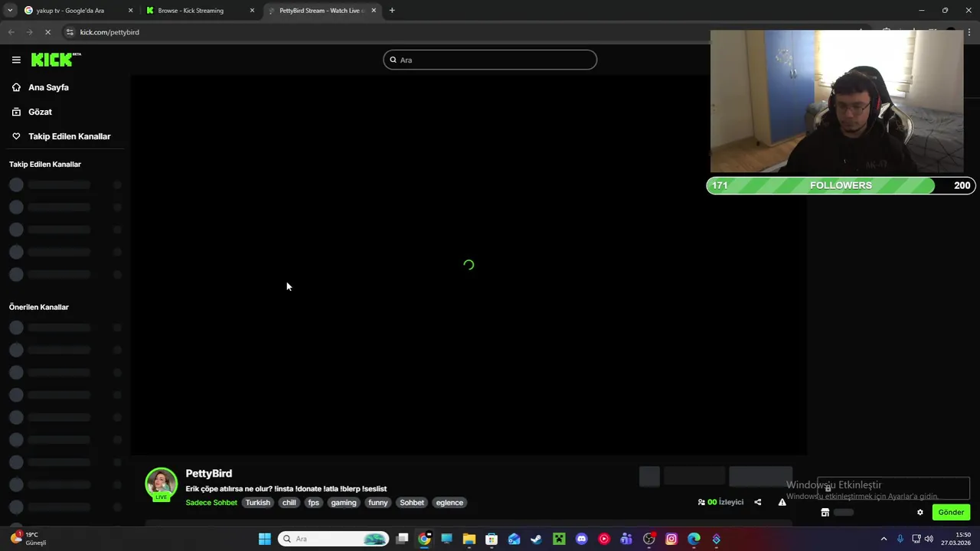Open Discord from the taskbar

[581, 539]
